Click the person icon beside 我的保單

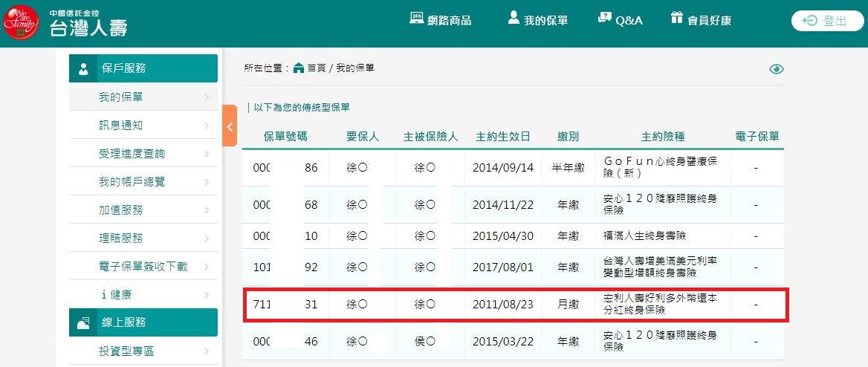coord(514,18)
